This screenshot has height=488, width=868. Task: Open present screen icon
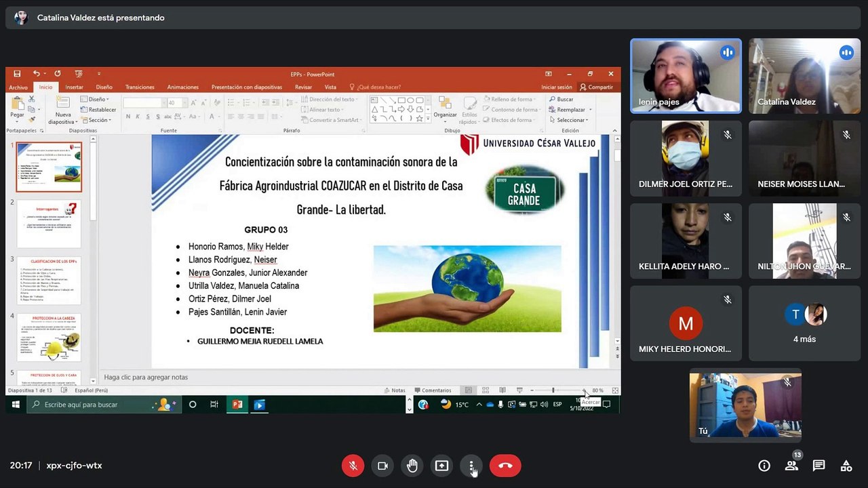[x=442, y=466]
